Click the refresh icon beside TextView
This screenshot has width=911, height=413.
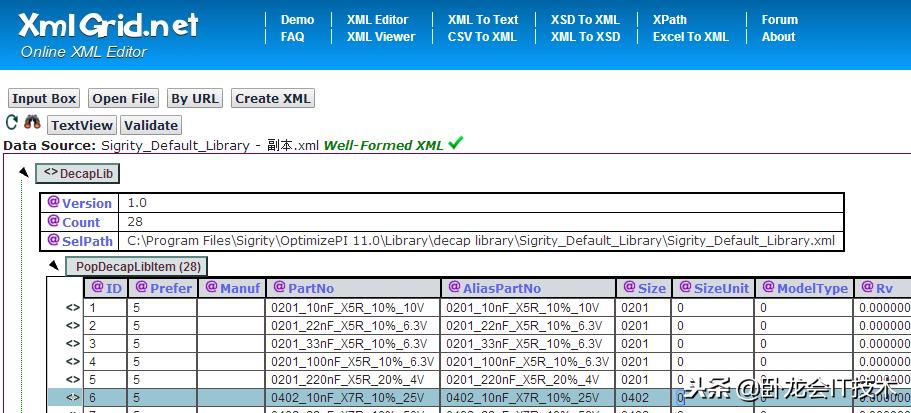(12, 123)
